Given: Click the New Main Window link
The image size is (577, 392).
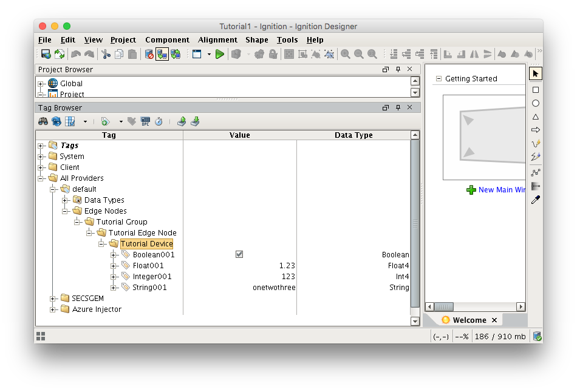Looking at the screenshot, I should point(501,190).
